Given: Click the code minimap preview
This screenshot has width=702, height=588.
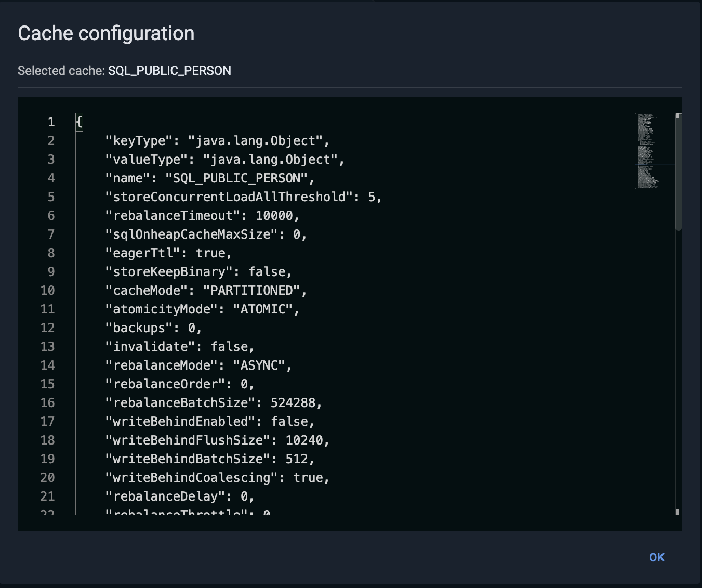Looking at the screenshot, I should click(x=647, y=151).
